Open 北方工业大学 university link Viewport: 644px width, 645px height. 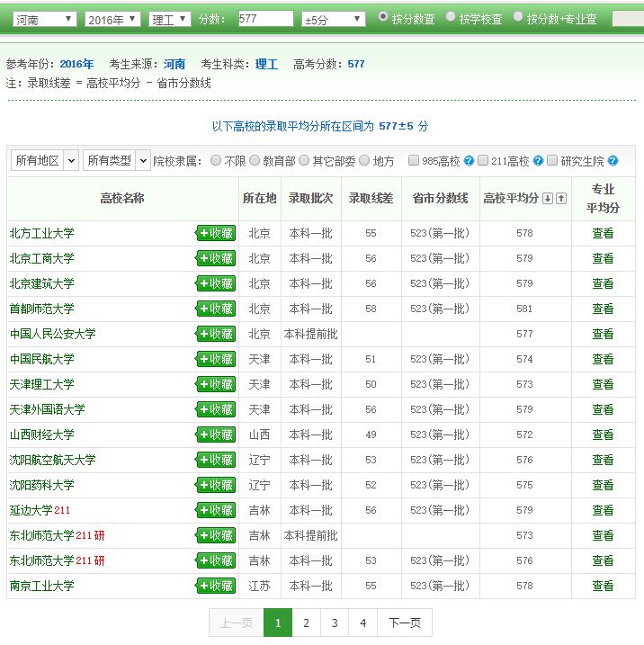tap(42, 233)
